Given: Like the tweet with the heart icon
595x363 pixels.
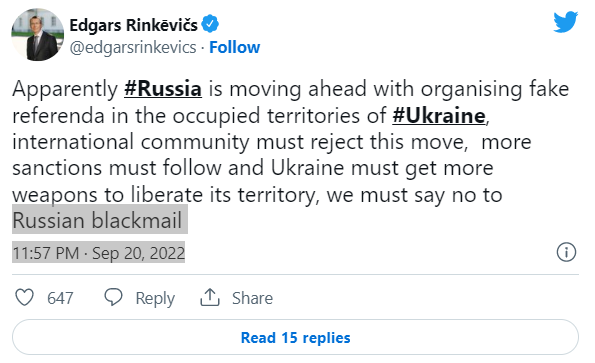Looking at the screenshot, I should click(x=24, y=297).
